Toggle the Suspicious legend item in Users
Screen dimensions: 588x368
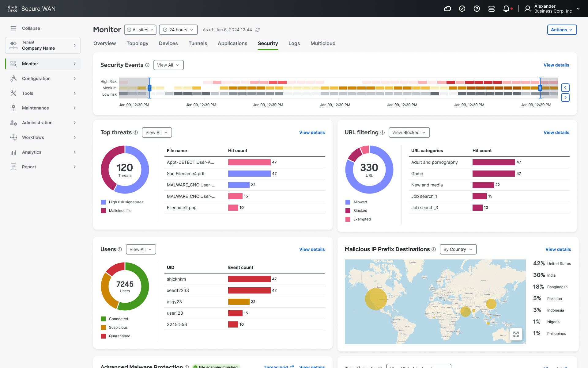114,328
